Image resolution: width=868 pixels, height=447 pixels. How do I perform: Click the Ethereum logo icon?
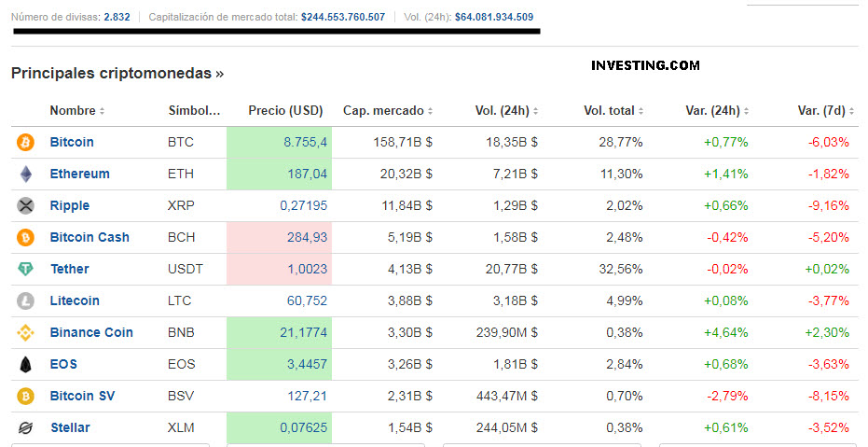point(25,175)
